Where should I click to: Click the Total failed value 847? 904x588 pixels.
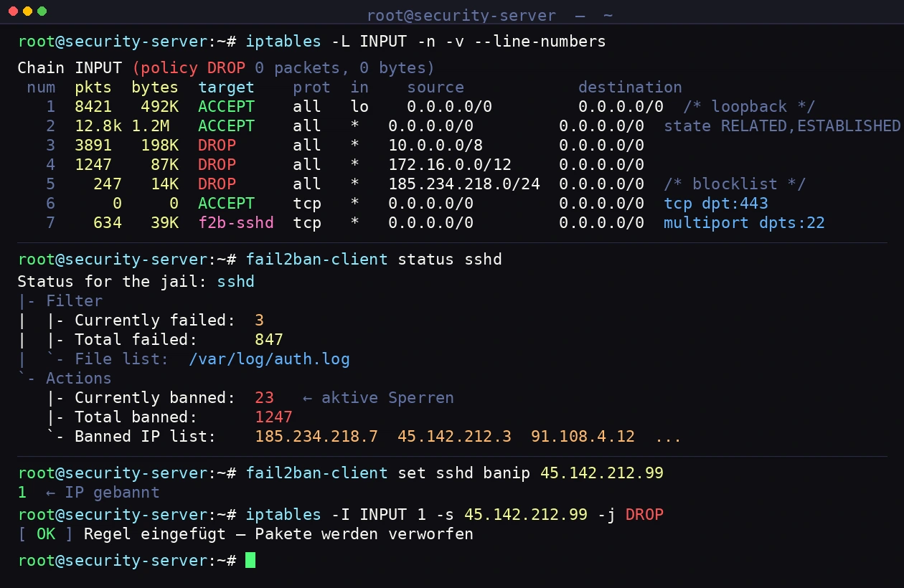click(x=269, y=339)
